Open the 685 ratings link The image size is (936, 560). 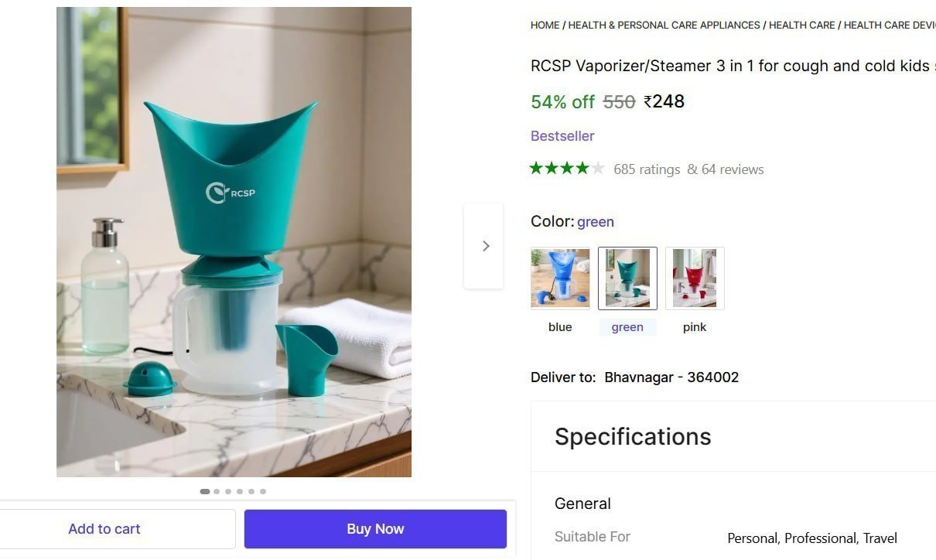pyautogui.click(x=647, y=169)
